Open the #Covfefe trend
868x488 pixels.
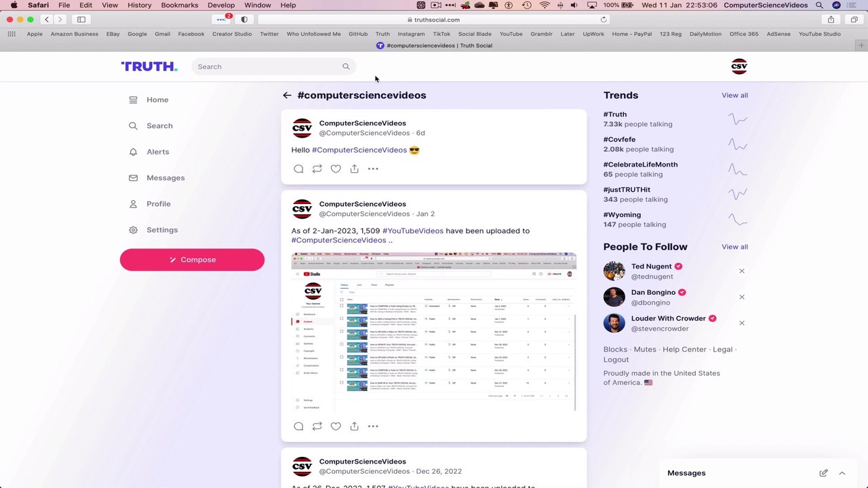pyautogui.click(x=619, y=140)
